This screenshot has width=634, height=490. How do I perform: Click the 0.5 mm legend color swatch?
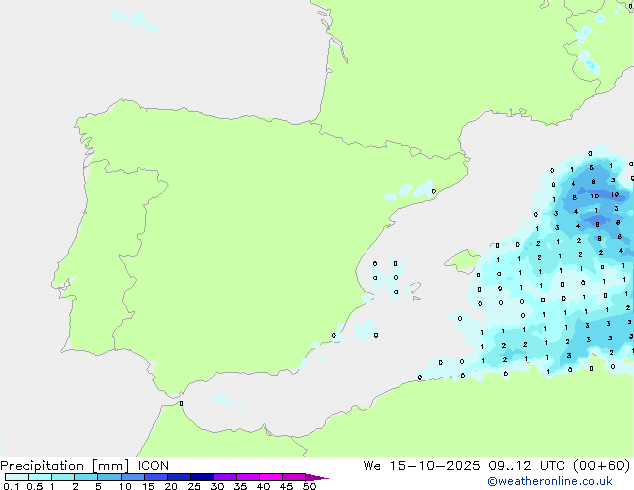point(40,477)
